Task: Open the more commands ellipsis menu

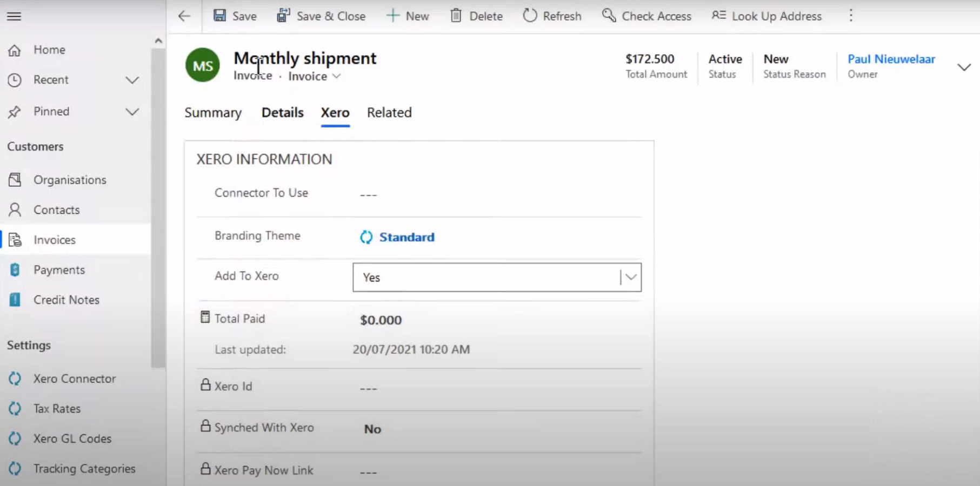Action: pos(851,16)
